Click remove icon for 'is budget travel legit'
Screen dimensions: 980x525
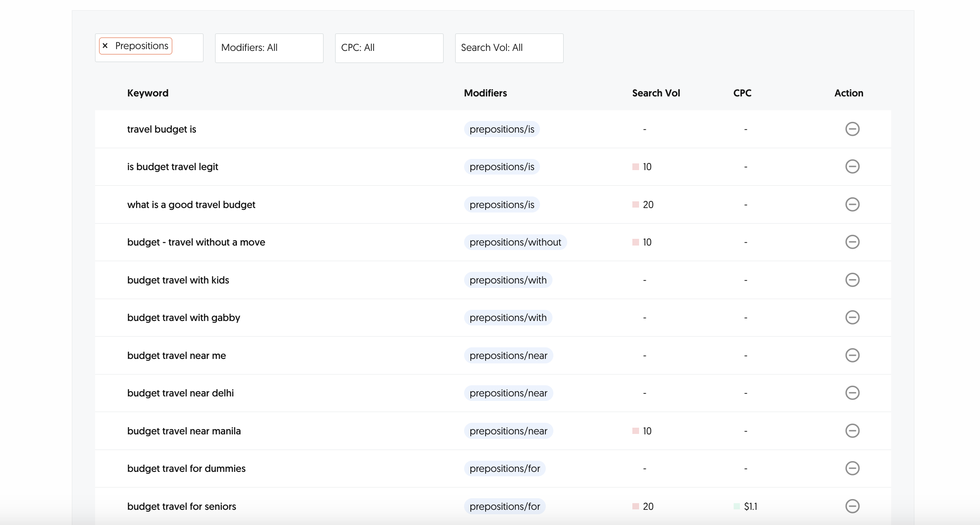(852, 167)
